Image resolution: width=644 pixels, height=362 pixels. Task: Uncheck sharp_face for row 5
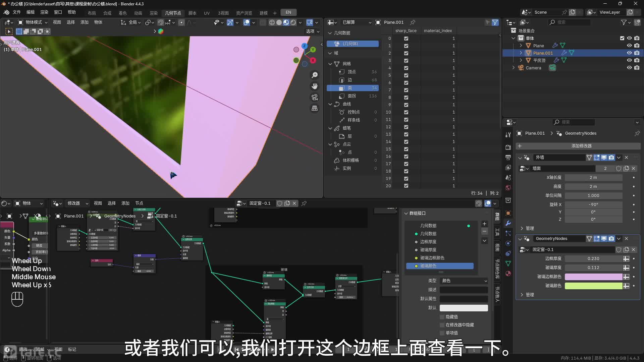pyautogui.click(x=406, y=75)
